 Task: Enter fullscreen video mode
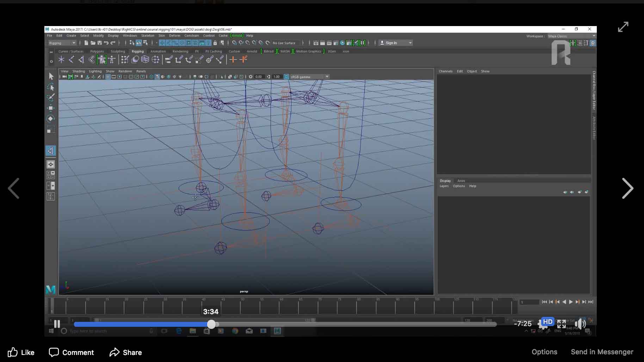562,324
